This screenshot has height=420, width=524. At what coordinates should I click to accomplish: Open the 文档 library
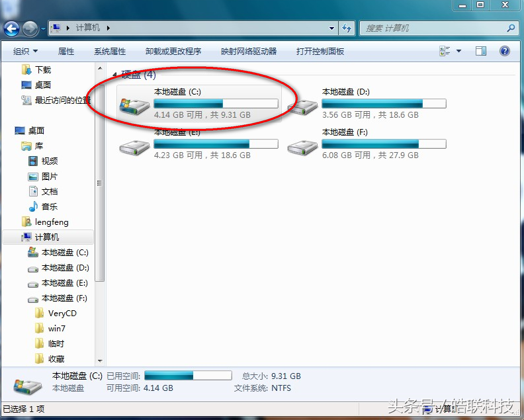tap(43, 191)
